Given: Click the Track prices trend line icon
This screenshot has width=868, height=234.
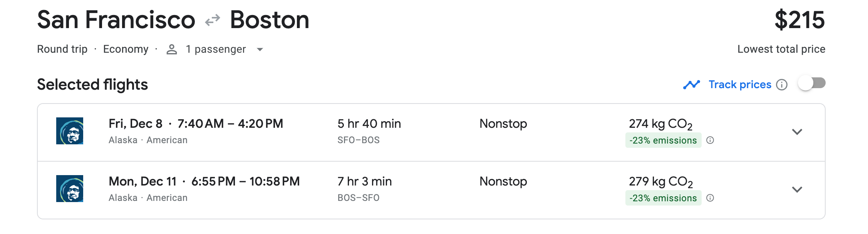Looking at the screenshot, I should click(692, 85).
